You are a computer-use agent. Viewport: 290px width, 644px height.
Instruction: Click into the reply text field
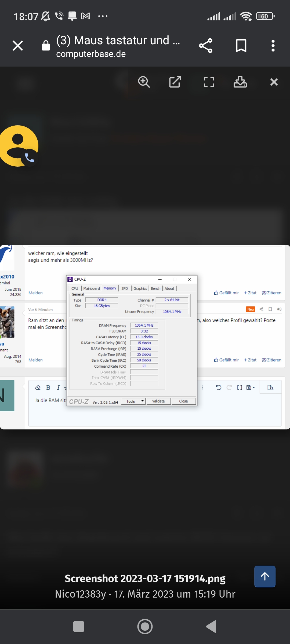click(155, 410)
